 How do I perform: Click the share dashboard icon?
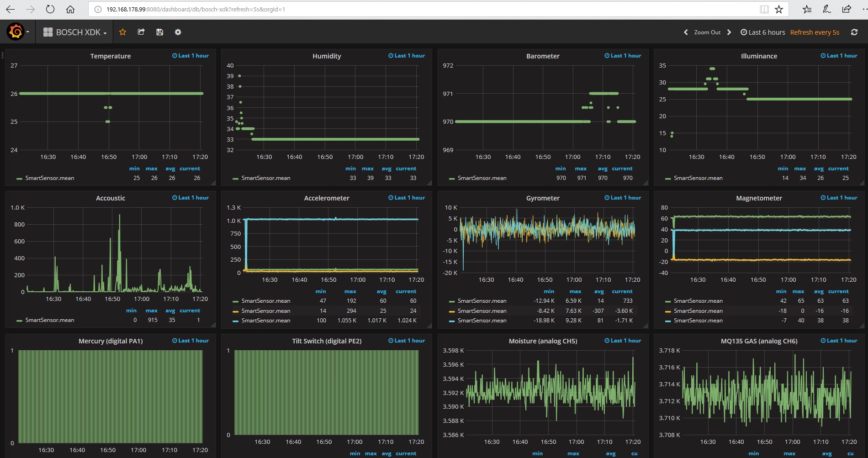[x=141, y=32]
